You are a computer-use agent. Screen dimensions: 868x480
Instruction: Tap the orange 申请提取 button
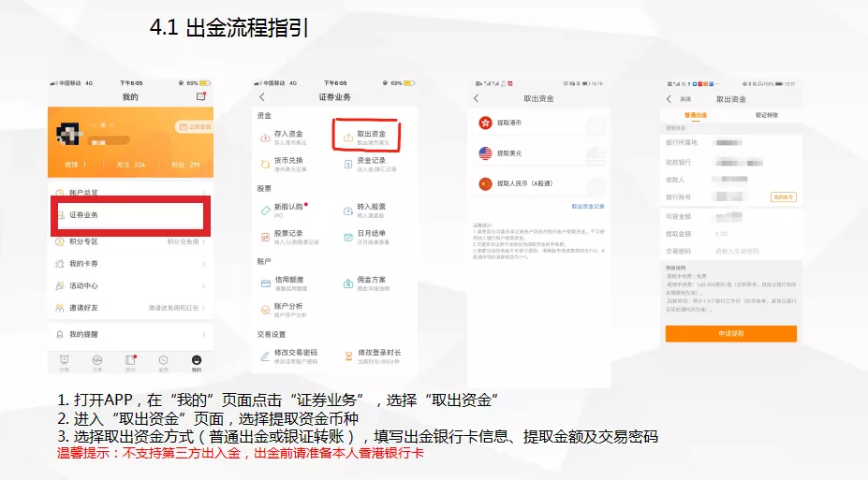(x=731, y=333)
